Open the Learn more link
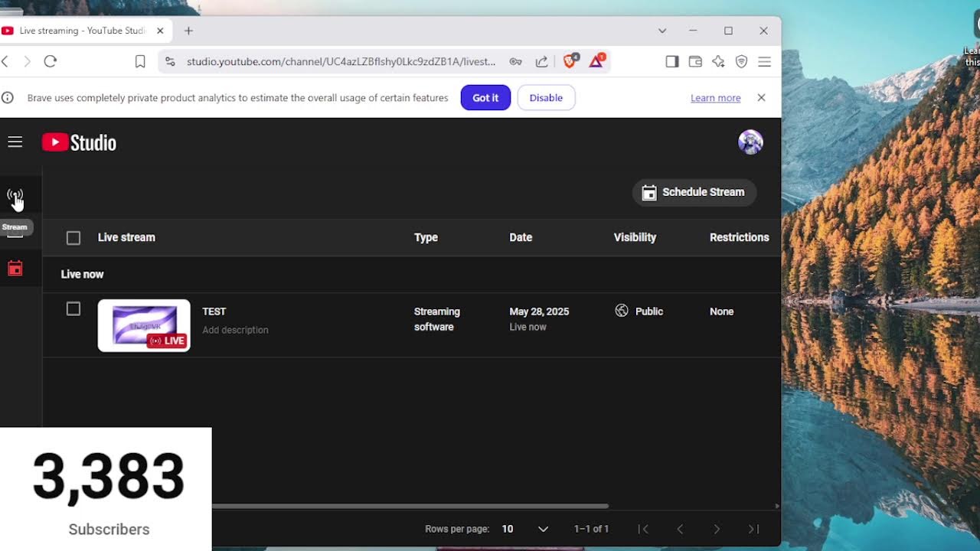 point(715,98)
